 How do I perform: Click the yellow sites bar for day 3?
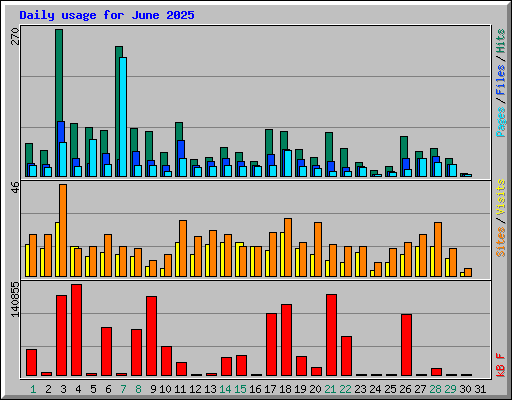pyautogui.click(x=57, y=249)
